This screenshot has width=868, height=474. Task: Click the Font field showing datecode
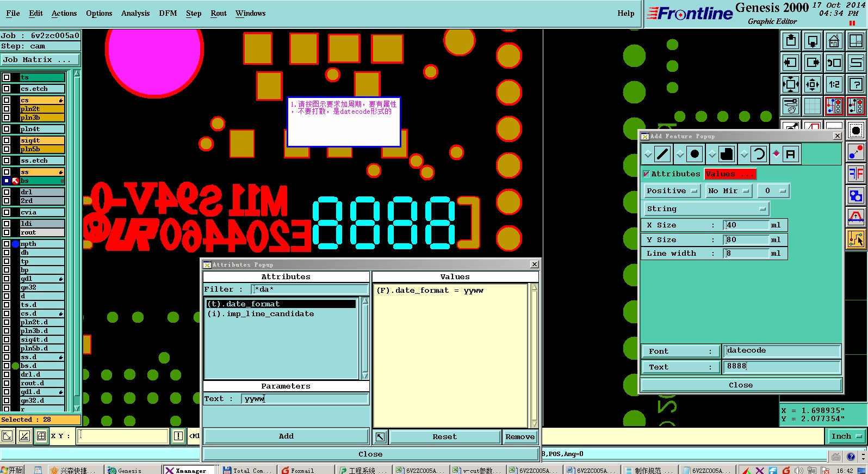coord(782,351)
